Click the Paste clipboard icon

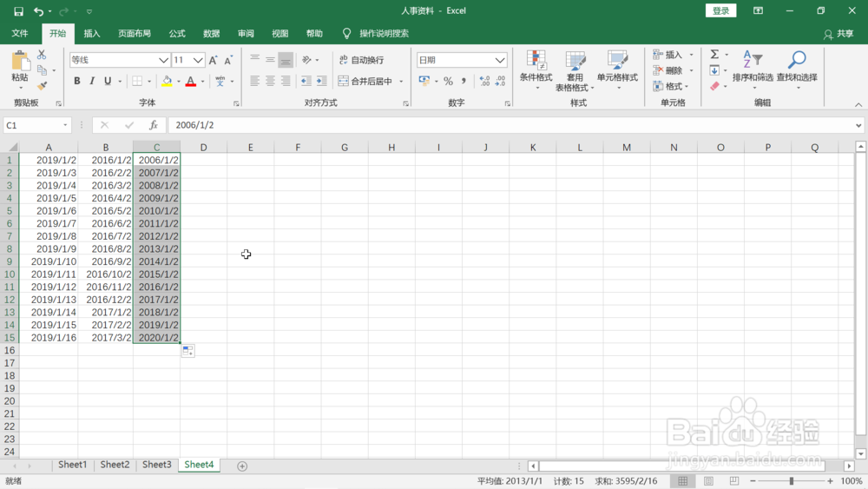[x=20, y=62]
